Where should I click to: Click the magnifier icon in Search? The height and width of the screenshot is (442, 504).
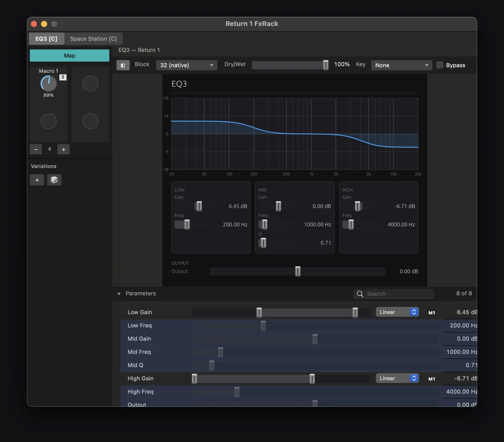[360, 294]
